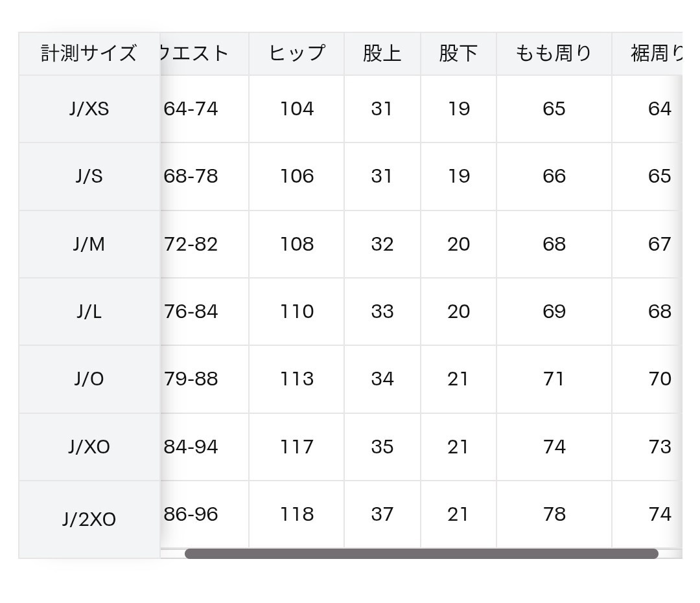Select the thigh value 78 for J/2XO
The height and width of the screenshot is (603, 700).
click(x=553, y=514)
